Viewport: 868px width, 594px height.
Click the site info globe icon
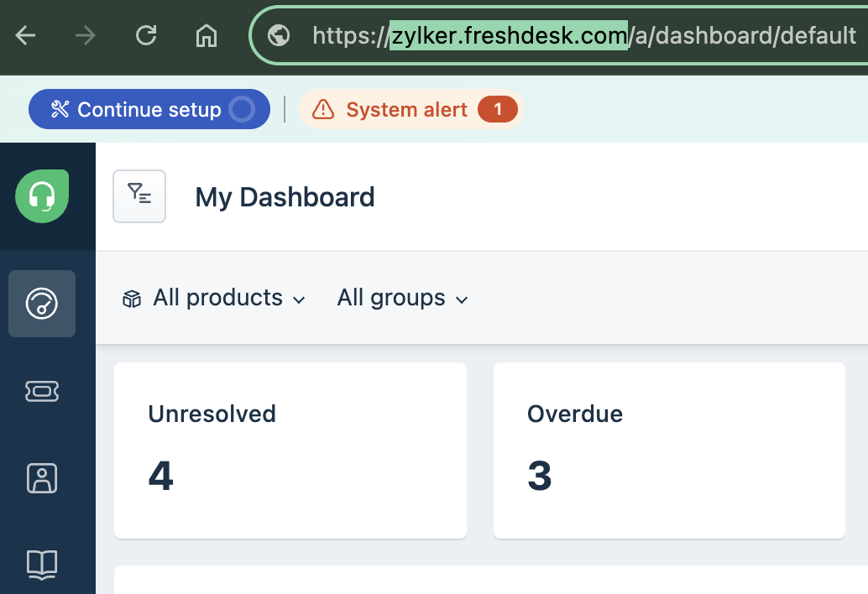[279, 35]
